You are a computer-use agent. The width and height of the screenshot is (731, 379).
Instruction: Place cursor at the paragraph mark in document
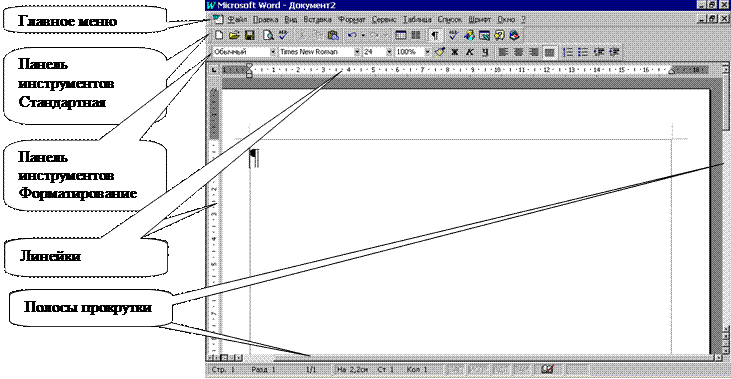(x=254, y=158)
